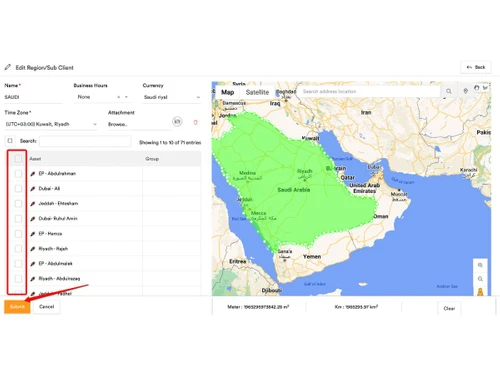Click the Iran label on the map
The image size is (500, 375).
click(366, 112)
